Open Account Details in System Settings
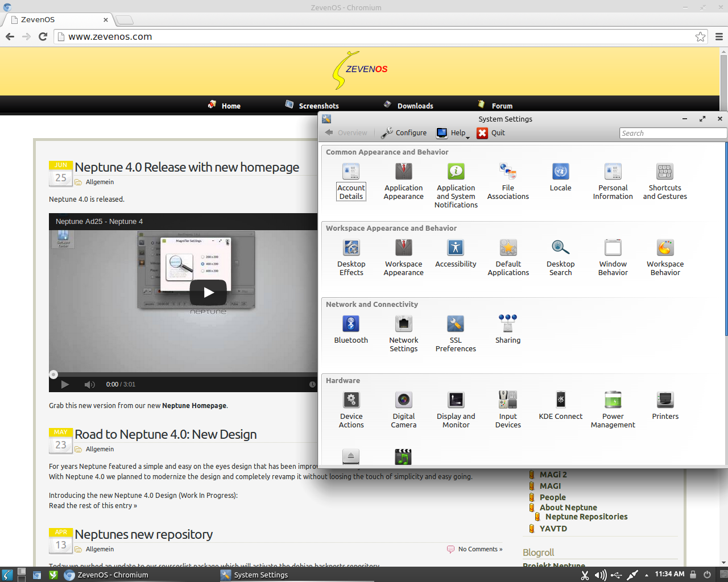 point(351,181)
